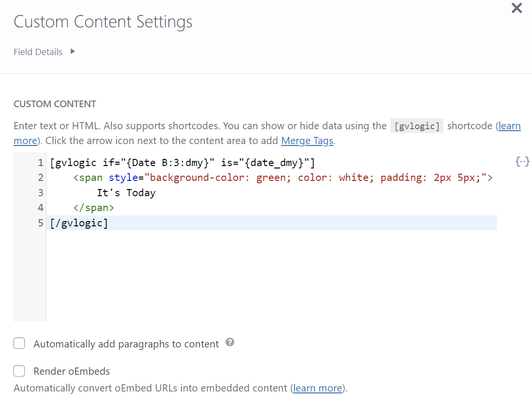This screenshot has width=532, height=402.
Task: Open the Merge Tags braces icon
Action: [x=522, y=161]
